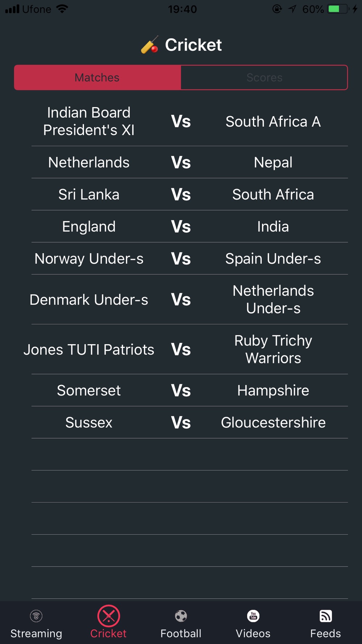Open Somerset Vs Hampshire match
The width and height of the screenshot is (362, 644).
click(x=181, y=390)
